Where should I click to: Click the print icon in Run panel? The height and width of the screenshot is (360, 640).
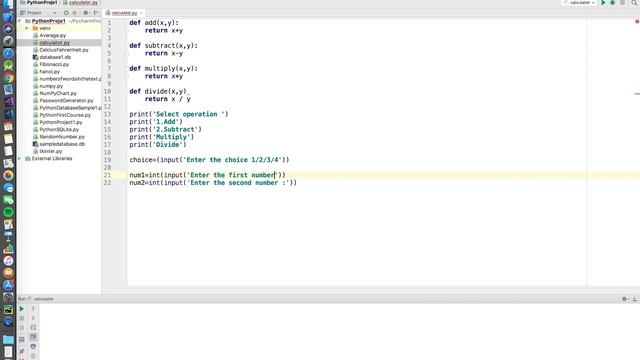click(x=33, y=347)
